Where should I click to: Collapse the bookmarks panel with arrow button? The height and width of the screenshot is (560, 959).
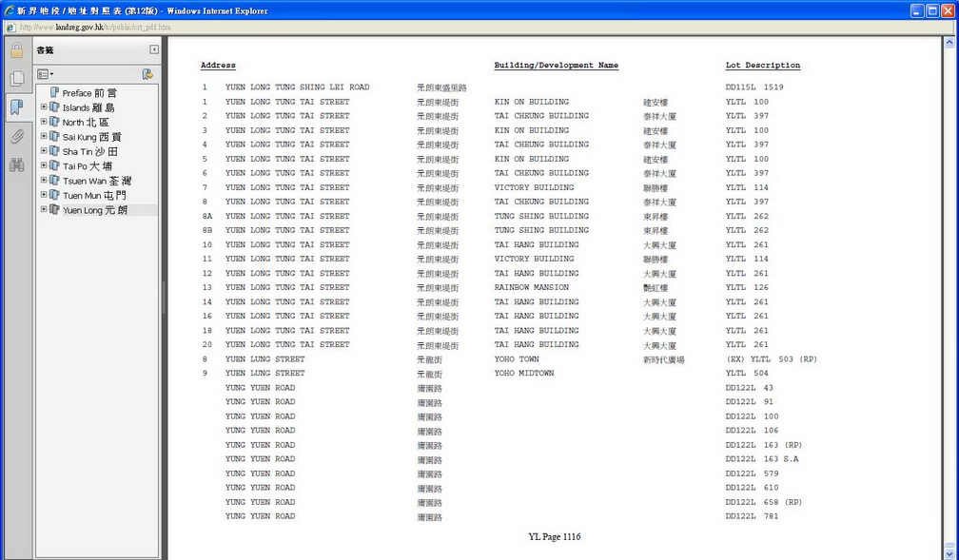[x=154, y=50]
